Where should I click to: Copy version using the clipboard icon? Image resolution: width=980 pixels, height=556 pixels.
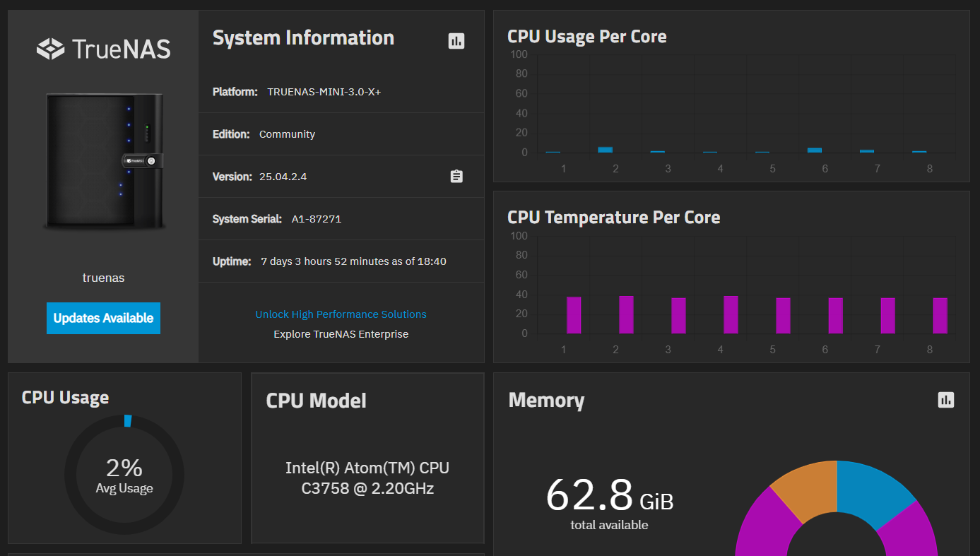456,177
